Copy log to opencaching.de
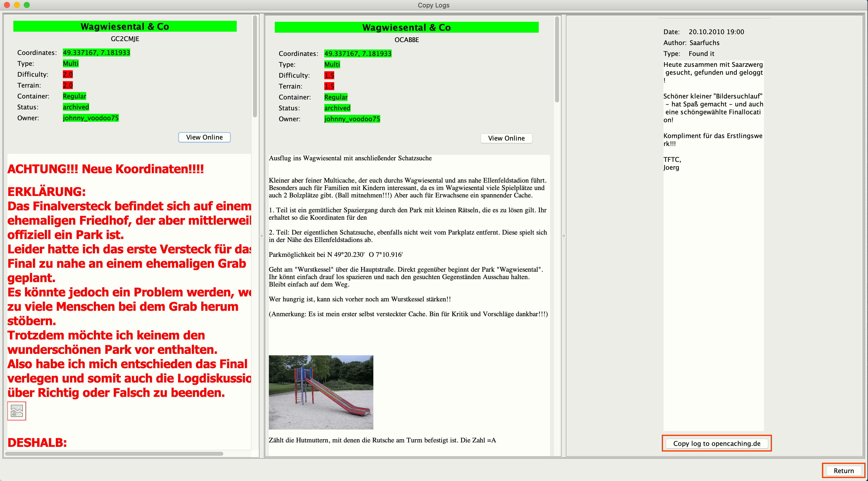Image resolution: width=868 pixels, height=481 pixels. [x=717, y=444]
